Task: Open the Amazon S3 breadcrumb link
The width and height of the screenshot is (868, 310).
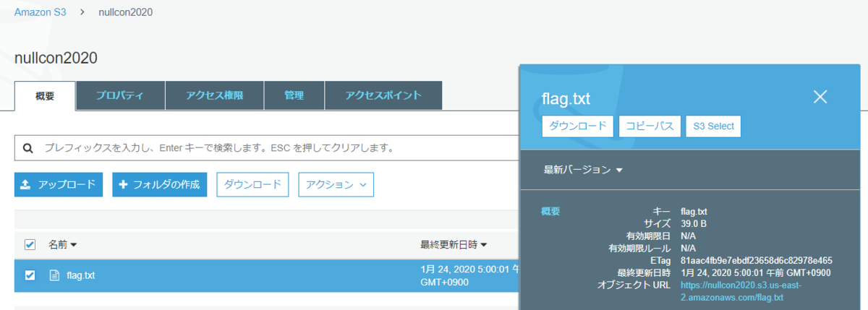Action: click(40, 12)
